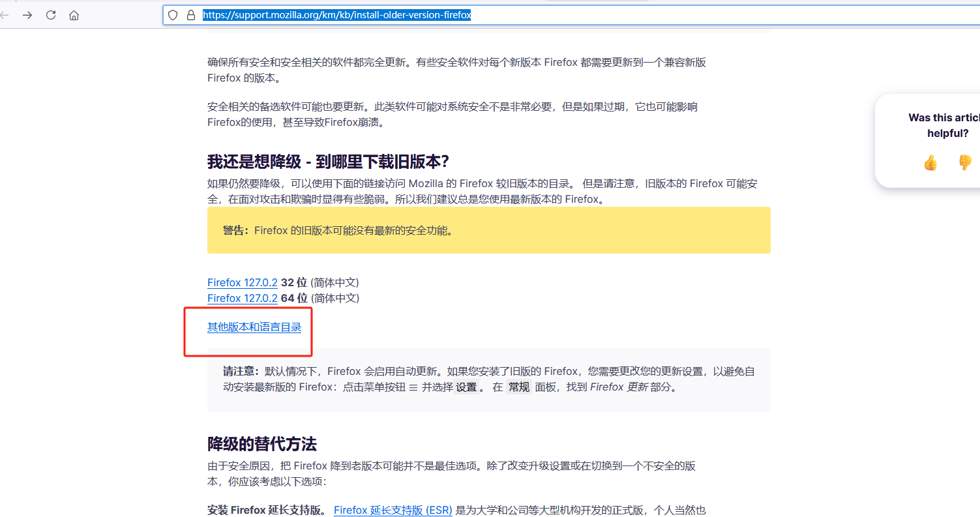Click the heading 降级的替代方法

[262, 445]
